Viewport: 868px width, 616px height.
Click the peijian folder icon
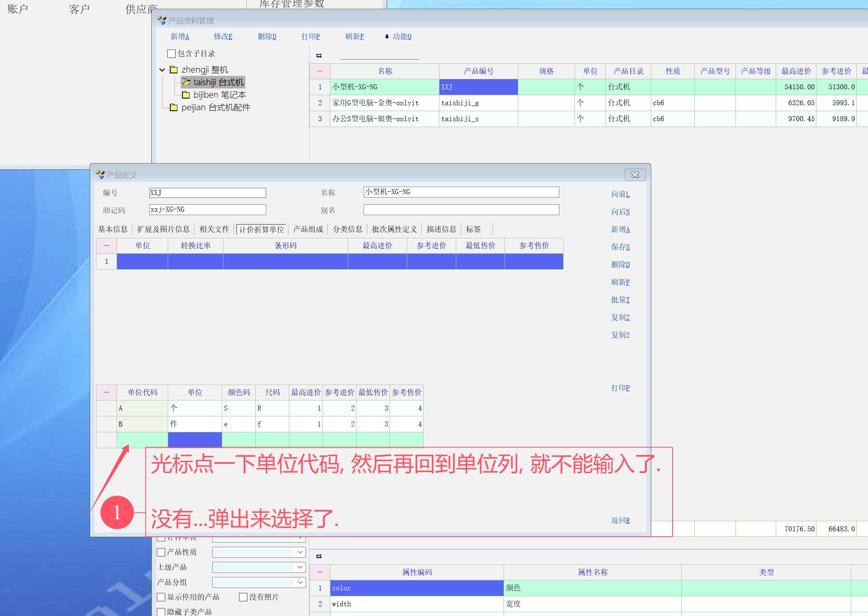(174, 107)
